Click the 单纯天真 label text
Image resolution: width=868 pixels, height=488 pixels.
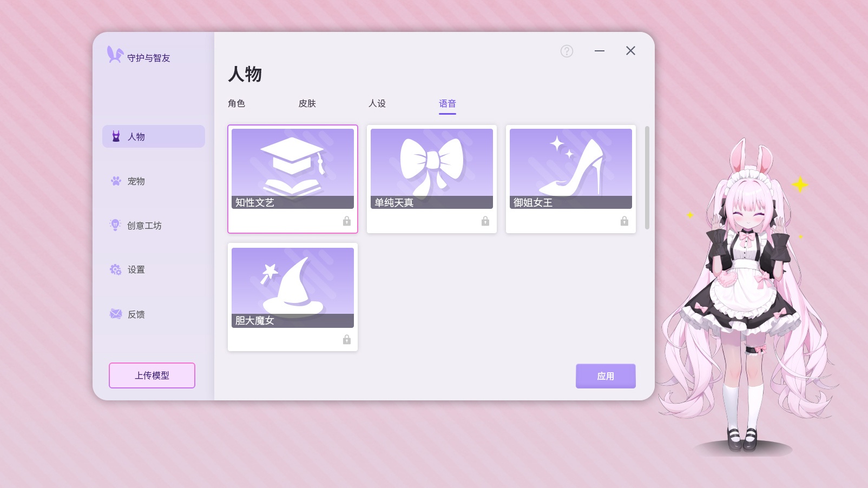394,202
